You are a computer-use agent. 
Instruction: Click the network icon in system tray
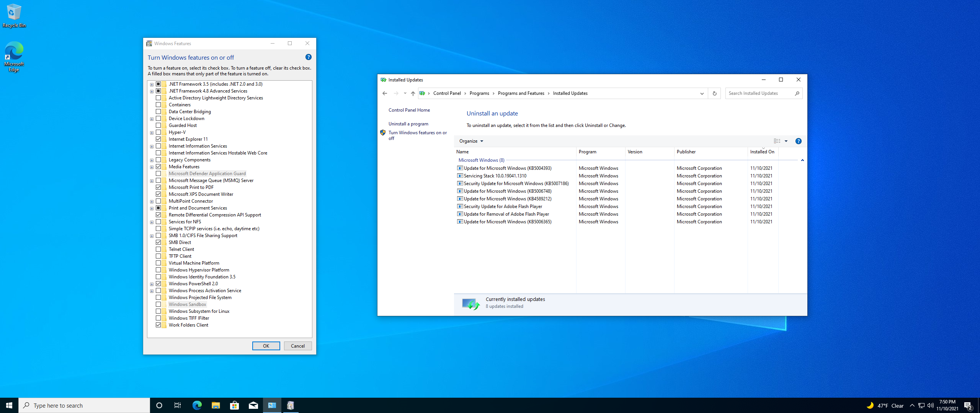pos(921,405)
